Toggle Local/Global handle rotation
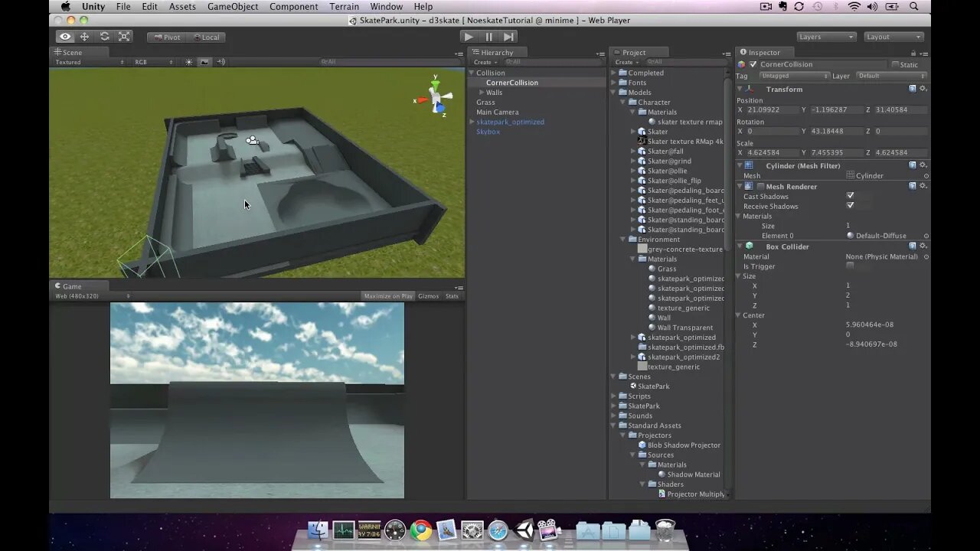The image size is (980, 551). 205,37
